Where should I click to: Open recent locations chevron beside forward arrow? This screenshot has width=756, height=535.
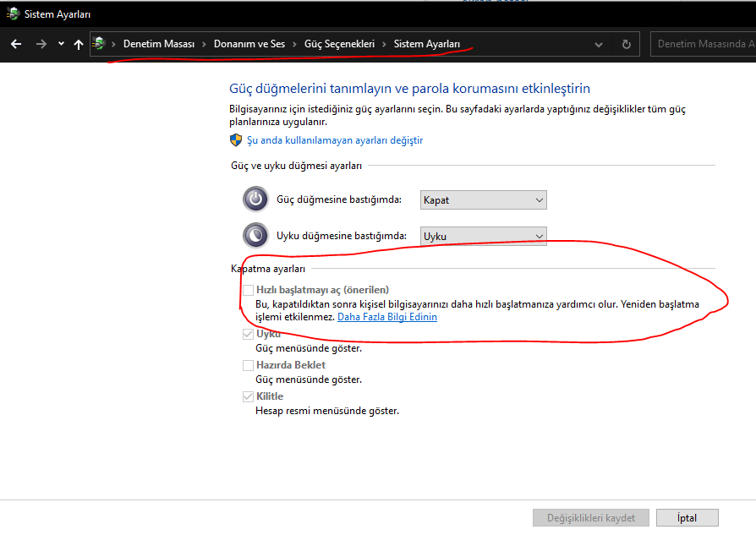click(61, 44)
